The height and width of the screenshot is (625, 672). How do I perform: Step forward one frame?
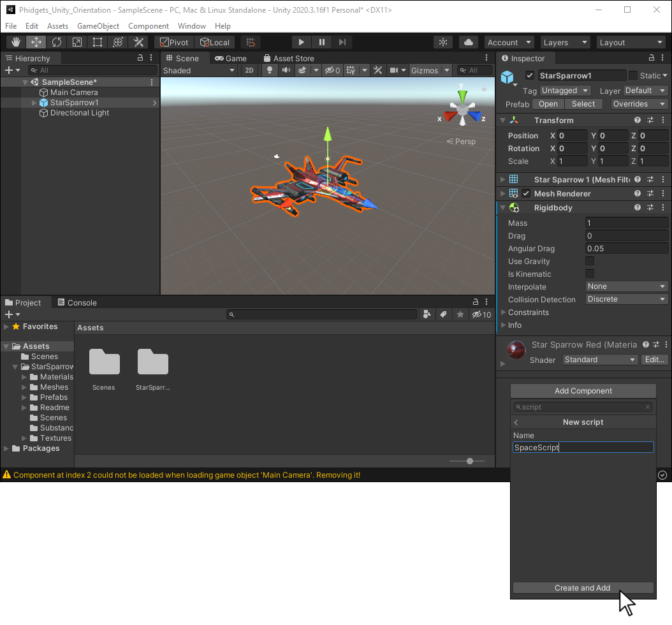[x=342, y=42]
